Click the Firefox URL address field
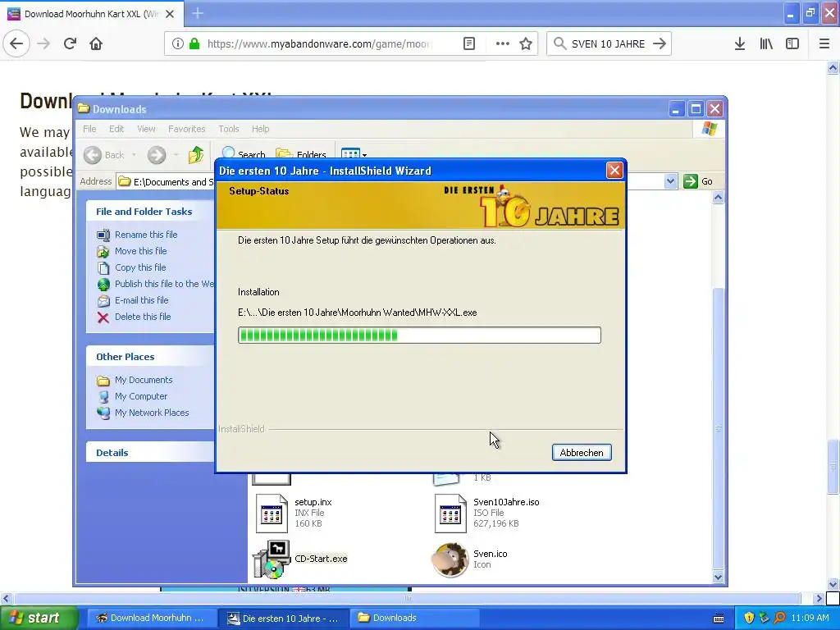This screenshot has height=630, width=840. tap(319, 43)
